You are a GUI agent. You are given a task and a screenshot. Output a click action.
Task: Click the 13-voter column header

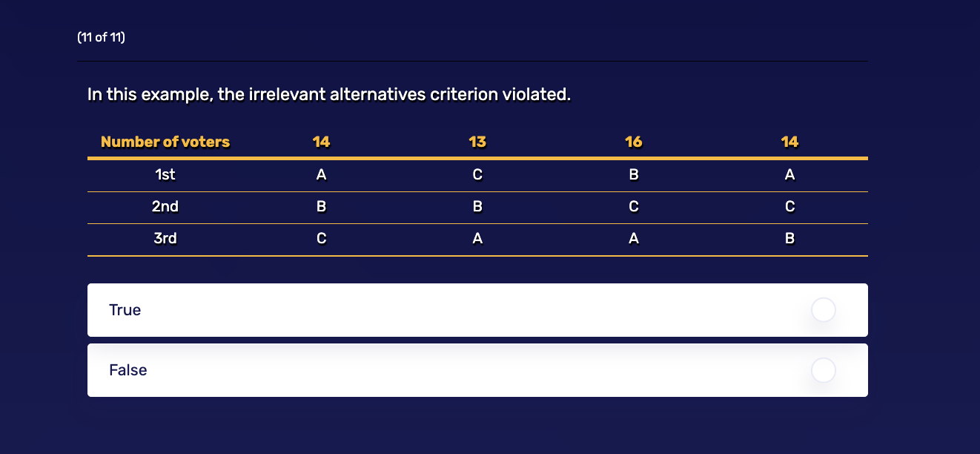point(477,142)
